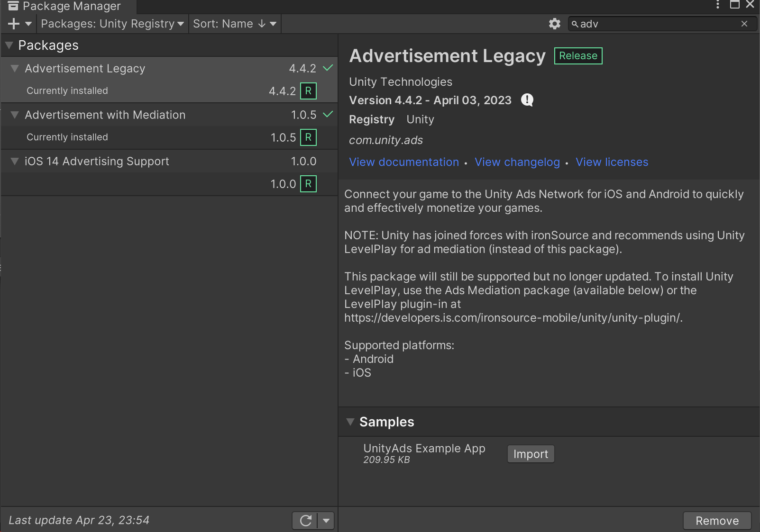
Task: Collapse the Packages group header
Action: tap(9, 45)
